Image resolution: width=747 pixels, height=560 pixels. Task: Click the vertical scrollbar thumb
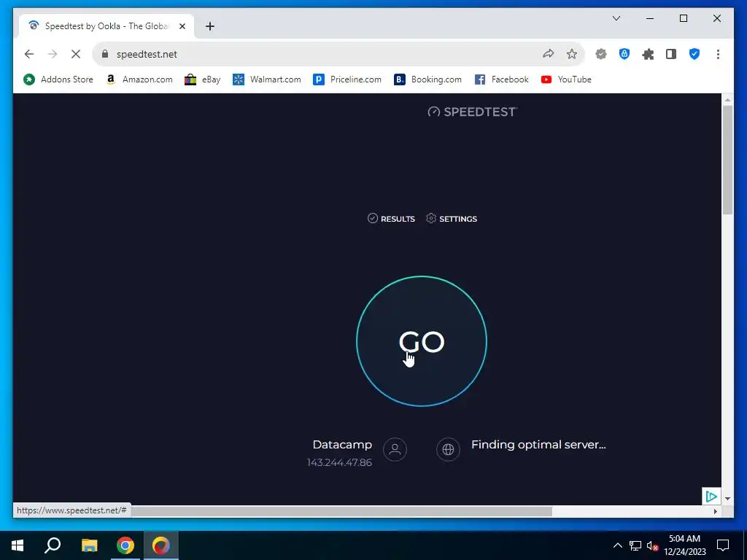(727, 160)
